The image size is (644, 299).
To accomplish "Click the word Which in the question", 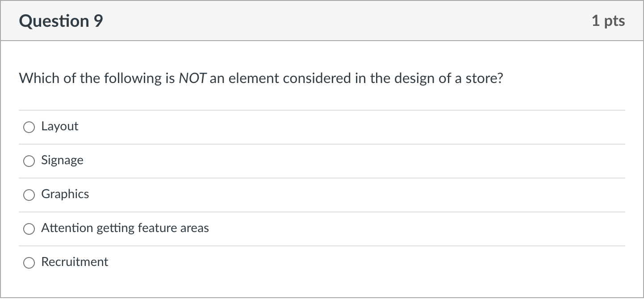I will (34, 79).
